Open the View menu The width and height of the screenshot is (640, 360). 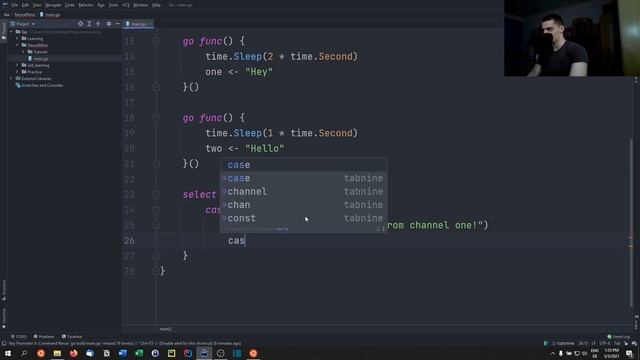(37, 5)
